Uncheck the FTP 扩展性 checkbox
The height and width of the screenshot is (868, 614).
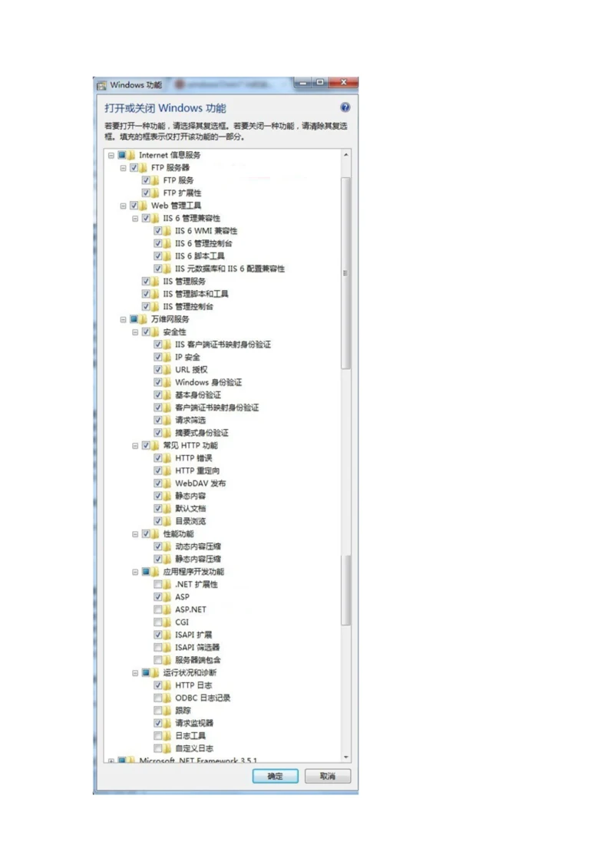click(146, 193)
